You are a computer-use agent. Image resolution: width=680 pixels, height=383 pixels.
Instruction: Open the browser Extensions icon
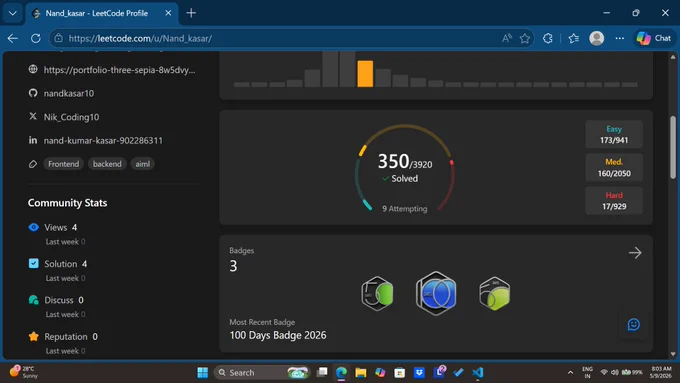tap(548, 39)
